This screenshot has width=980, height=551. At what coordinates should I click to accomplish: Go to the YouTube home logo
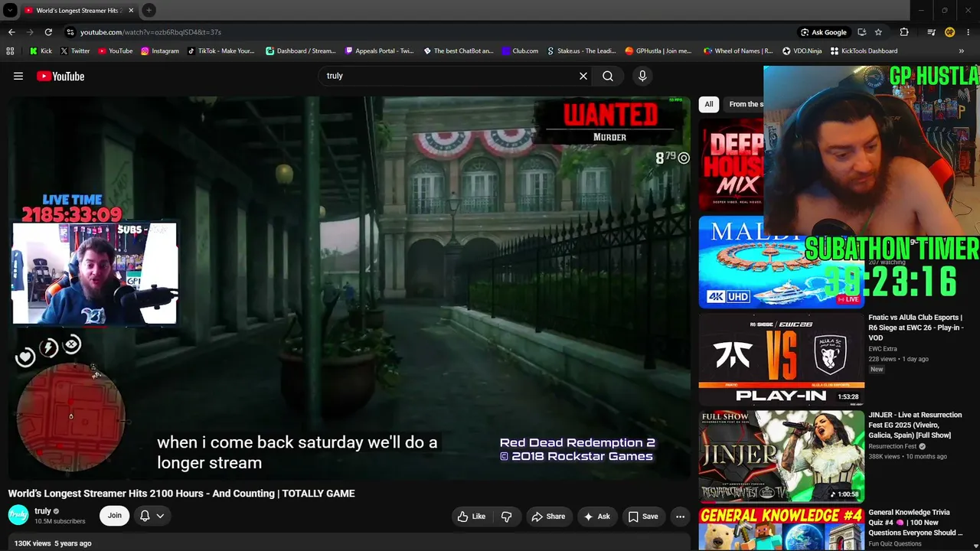[60, 76]
